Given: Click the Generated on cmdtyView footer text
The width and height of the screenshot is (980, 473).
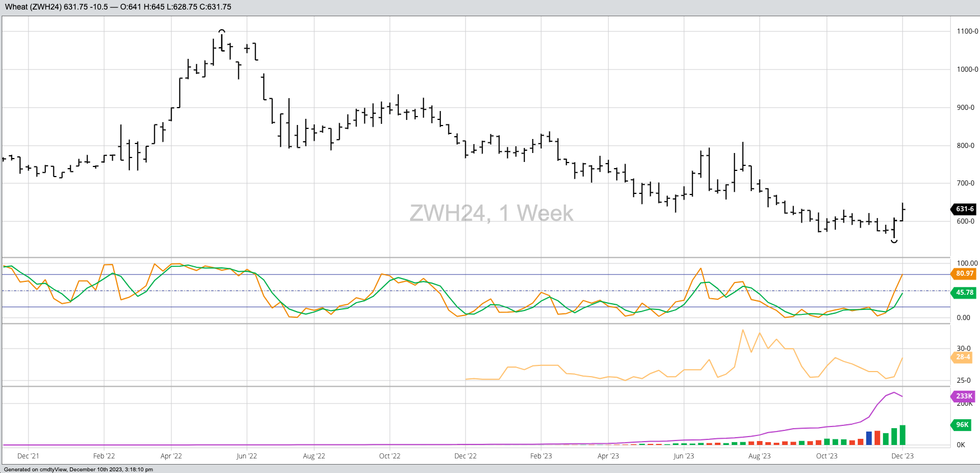Looking at the screenshot, I should coord(78,470).
